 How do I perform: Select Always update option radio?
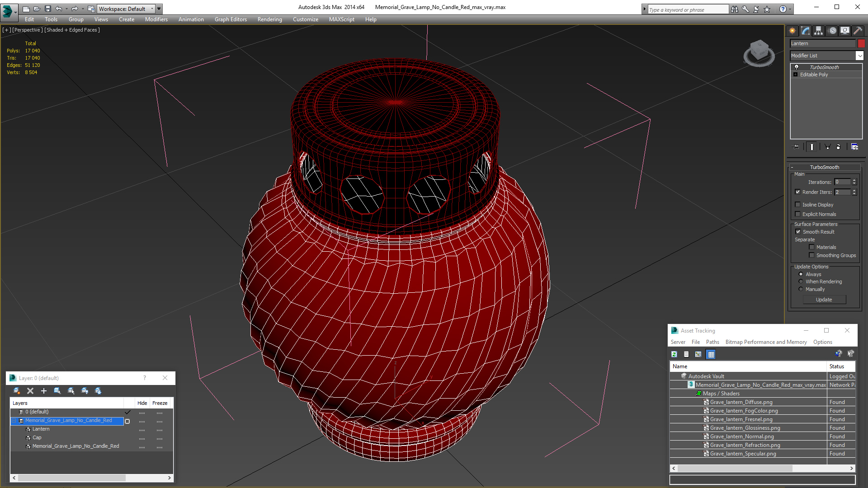coord(801,274)
